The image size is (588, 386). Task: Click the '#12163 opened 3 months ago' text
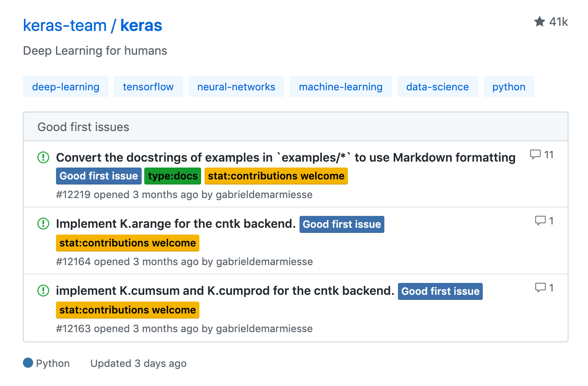[127, 329]
